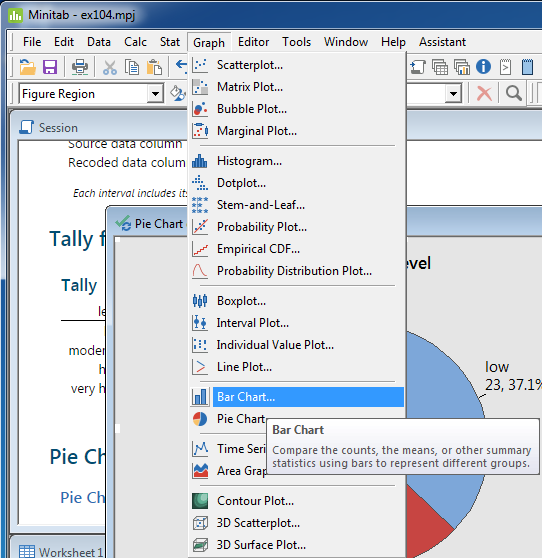Click the Contour Plot green icon
The width and height of the screenshot is (542, 558).
(200, 501)
